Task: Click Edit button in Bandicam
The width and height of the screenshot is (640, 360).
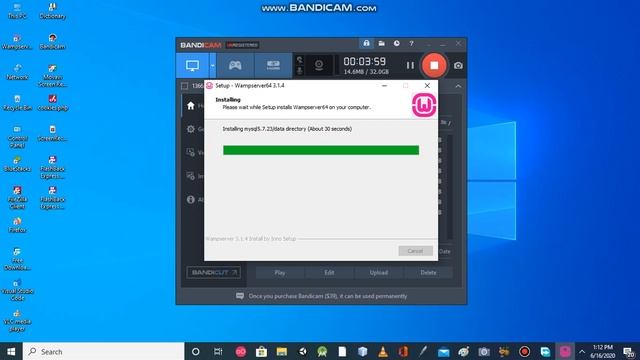Action: (x=329, y=273)
